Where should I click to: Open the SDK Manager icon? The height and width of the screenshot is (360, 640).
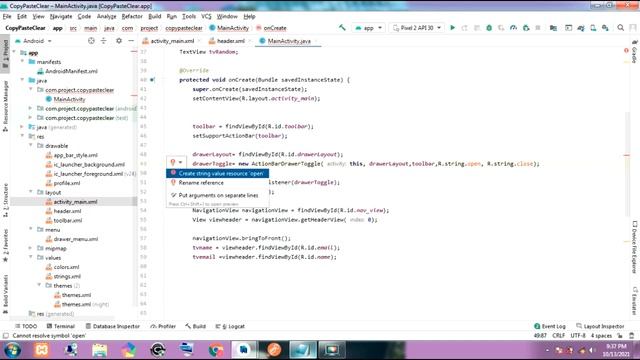pyautogui.click(x=605, y=28)
